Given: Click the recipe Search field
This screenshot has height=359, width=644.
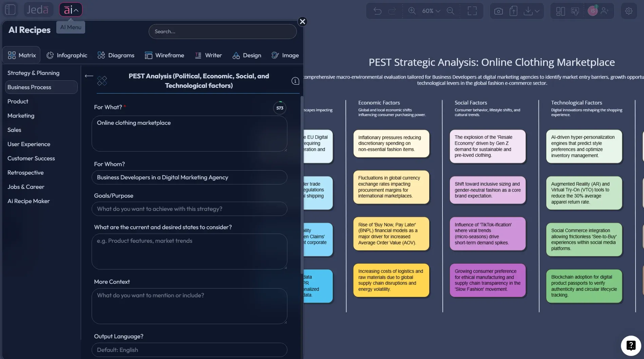Looking at the screenshot, I should coord(223,31).
